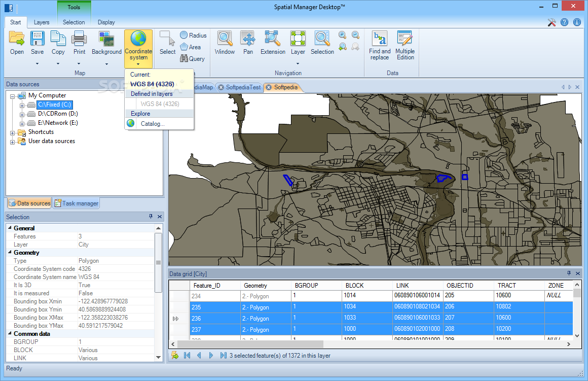Close the Softpedia map tab
The height and width of the screenshot is (381, 588).
point(269,87)
